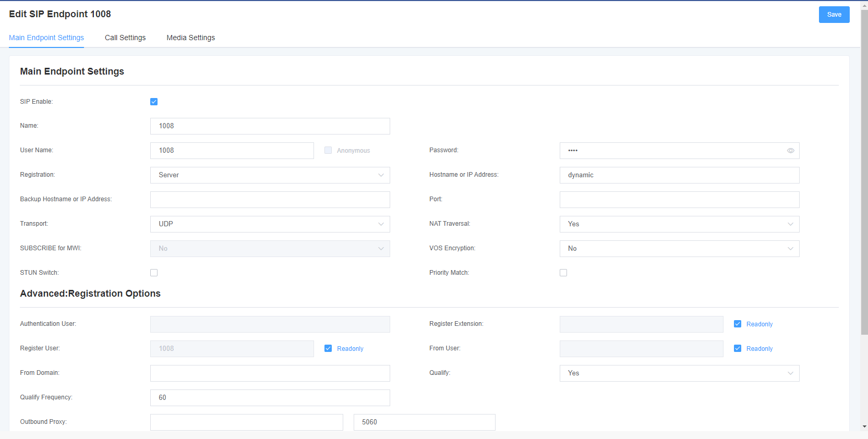
Task: Click the Advanced:Registration Options heading
Action: pyautogui.click(x=90, y=294)
